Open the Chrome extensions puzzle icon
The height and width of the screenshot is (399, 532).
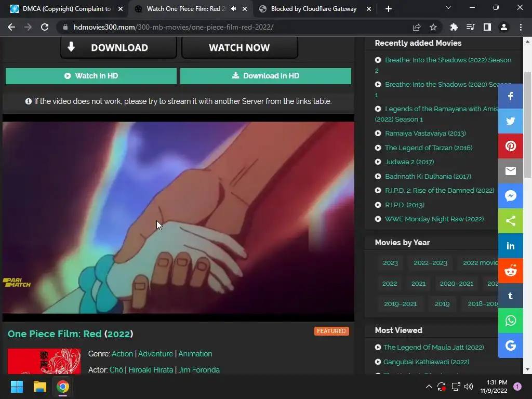click(454, 27)
